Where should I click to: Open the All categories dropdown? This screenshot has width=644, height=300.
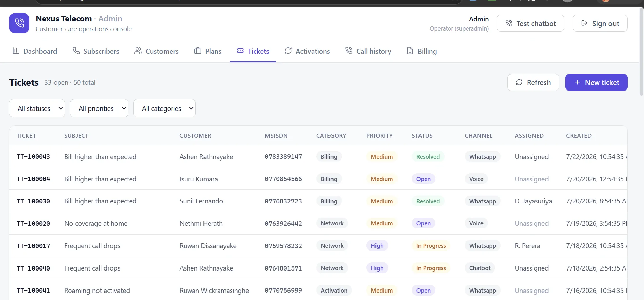point(165,108)
